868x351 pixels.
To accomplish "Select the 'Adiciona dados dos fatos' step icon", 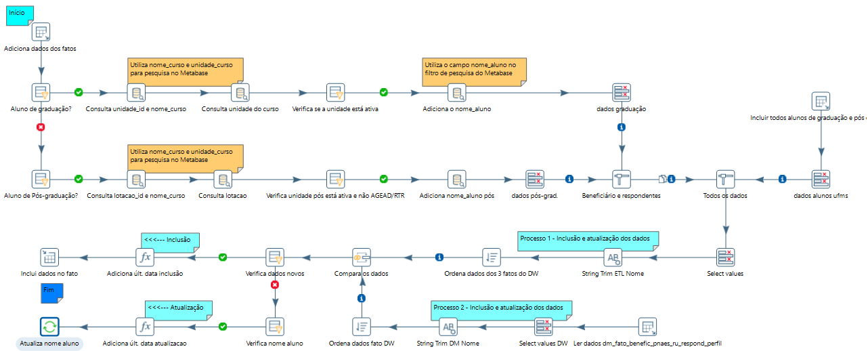I will coord(41,33).
